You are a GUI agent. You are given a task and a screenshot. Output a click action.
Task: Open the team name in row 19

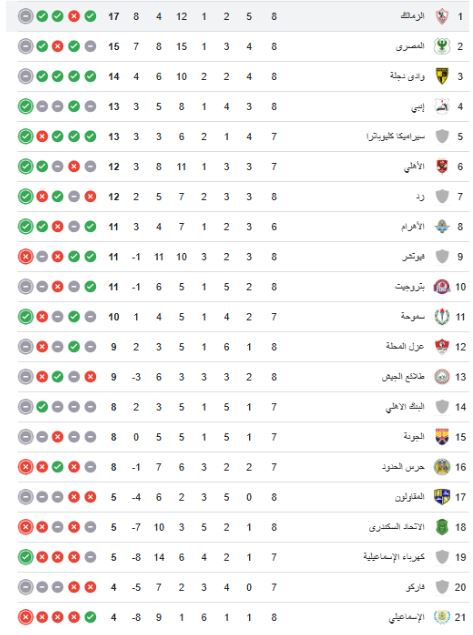394,557
